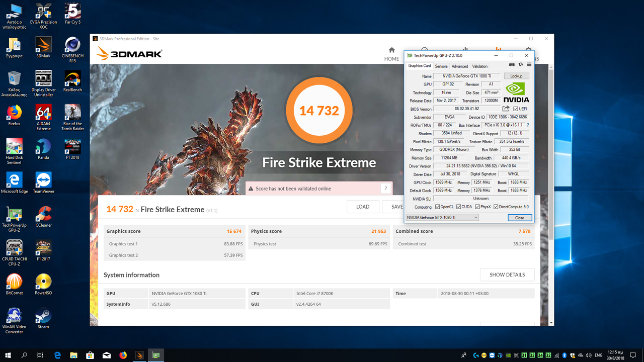Viewport: 644px width, 362px height.
Task: Click BIOS export share arrow icon
Action: (506, 109)
